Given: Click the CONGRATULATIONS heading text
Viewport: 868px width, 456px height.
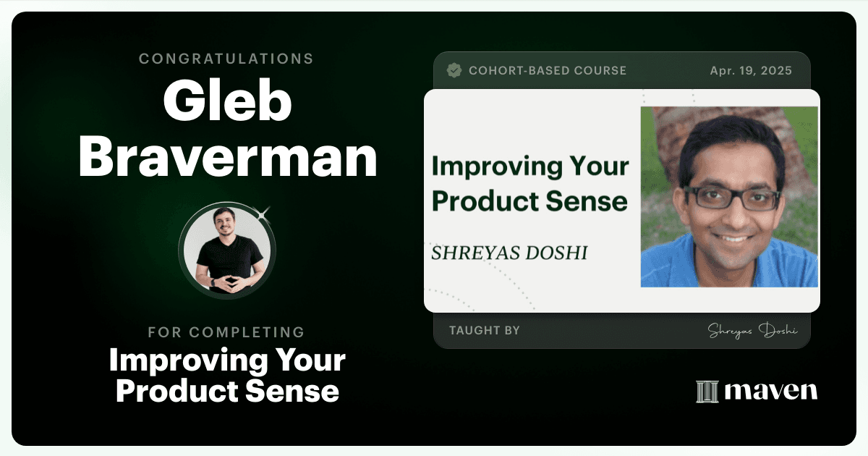Looking at the screenshot, I should [x=226, y=59].
